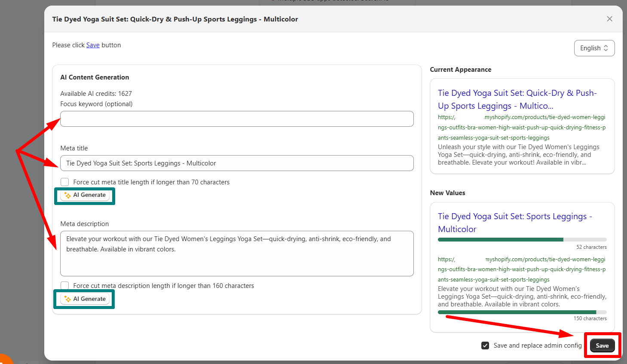Click the 150 characters description length bar
Screen dimensions: 627x364
(522, 312)
